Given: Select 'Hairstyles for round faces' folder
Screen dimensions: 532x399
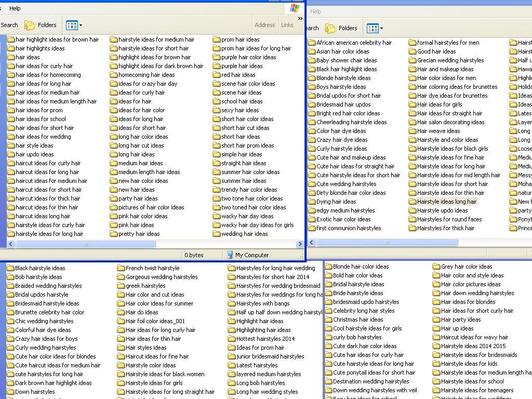Looking at the screenshot, I should coord(445,219).
